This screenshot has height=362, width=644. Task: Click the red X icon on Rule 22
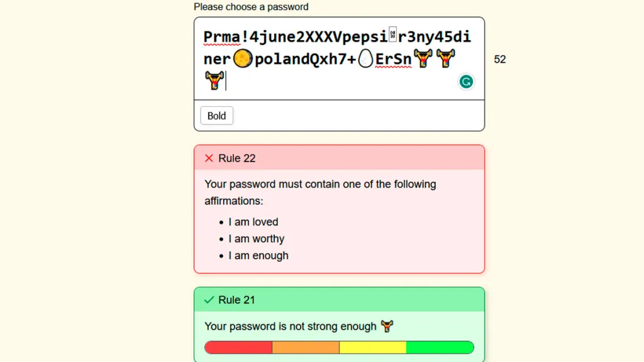(209, 158)
